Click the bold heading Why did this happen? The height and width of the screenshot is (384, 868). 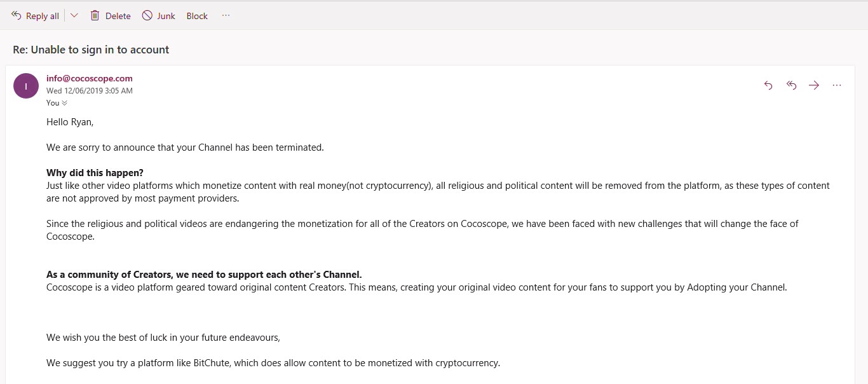[95, 173]
